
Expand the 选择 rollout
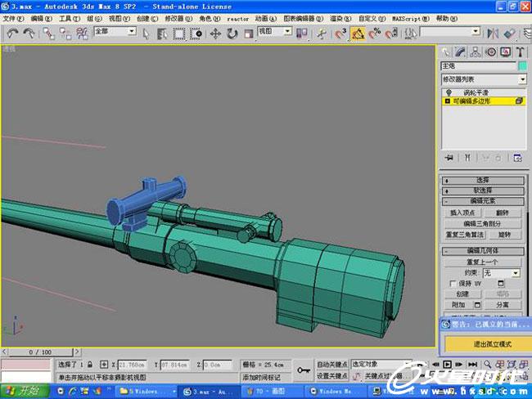point(483,181)
